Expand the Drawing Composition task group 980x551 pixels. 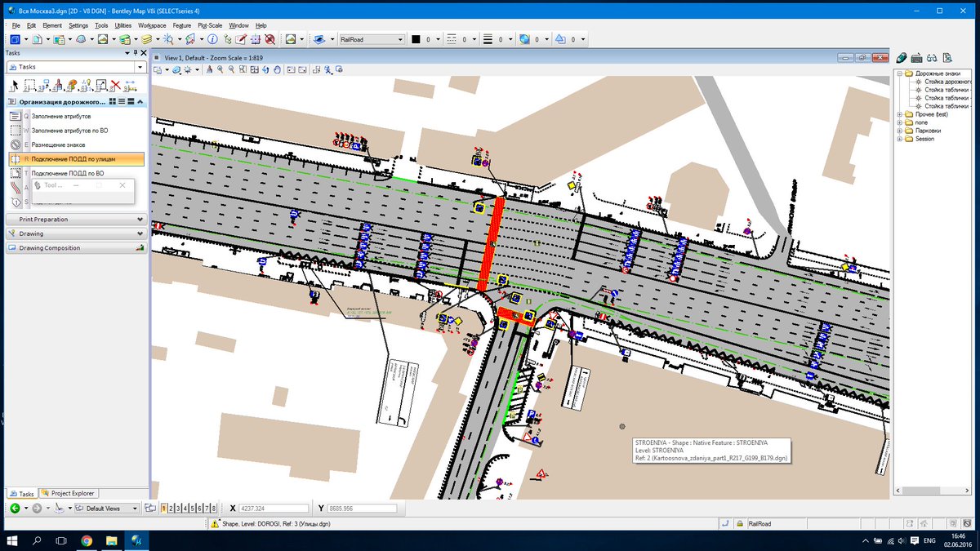point(76,248)
